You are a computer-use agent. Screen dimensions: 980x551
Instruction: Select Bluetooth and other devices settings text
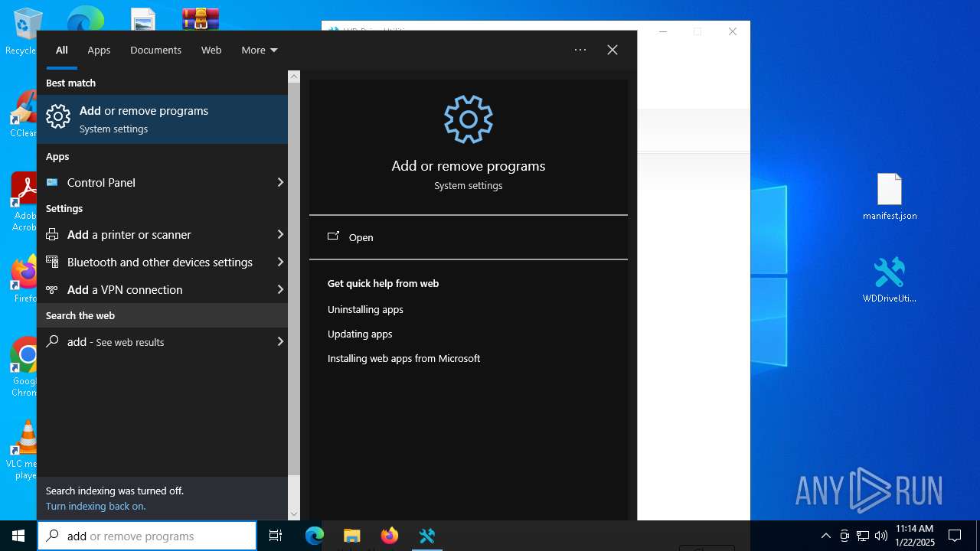point(160,262)
